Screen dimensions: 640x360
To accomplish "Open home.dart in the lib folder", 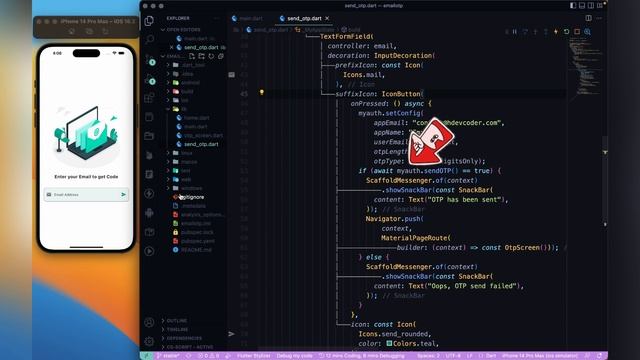I will [196, 118].
